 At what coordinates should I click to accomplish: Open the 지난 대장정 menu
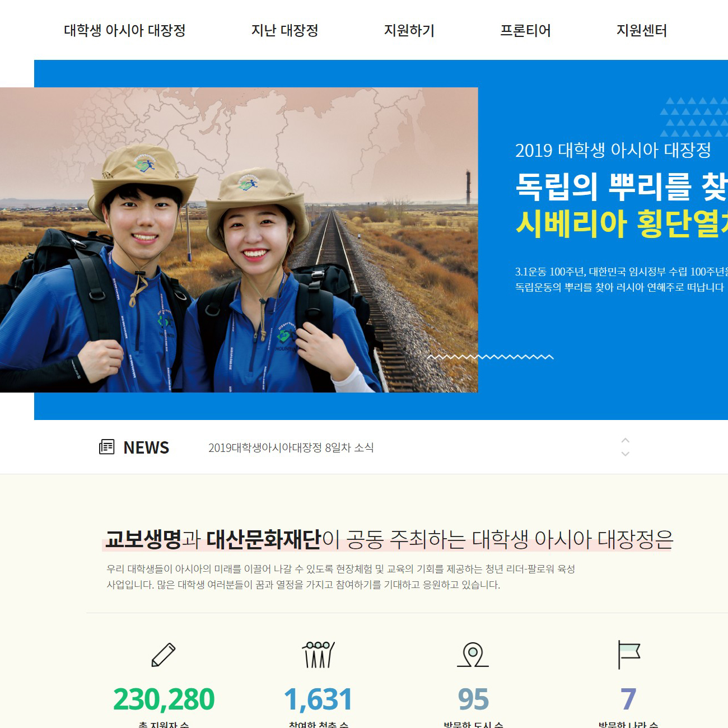tap(284, 30)
